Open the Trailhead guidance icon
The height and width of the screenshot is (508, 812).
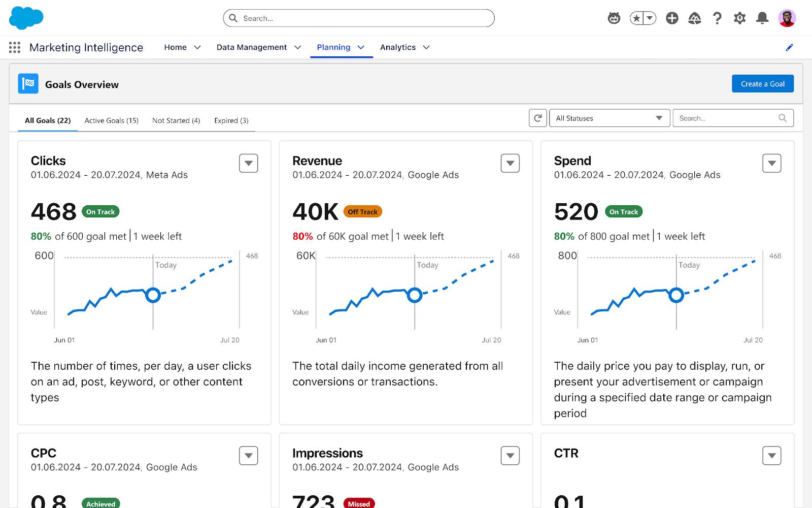(x=694, y=18)
